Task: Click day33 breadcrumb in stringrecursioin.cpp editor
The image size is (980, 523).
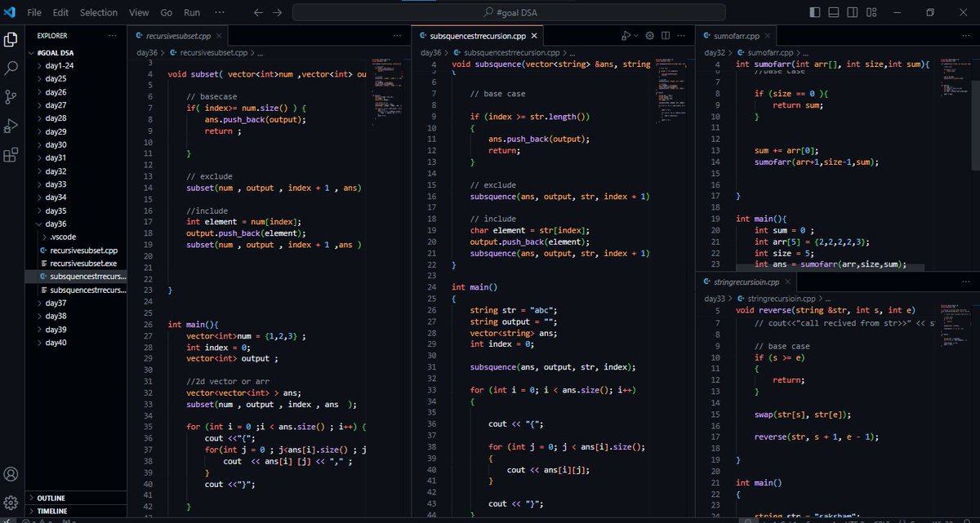Action: coord(714,299)
